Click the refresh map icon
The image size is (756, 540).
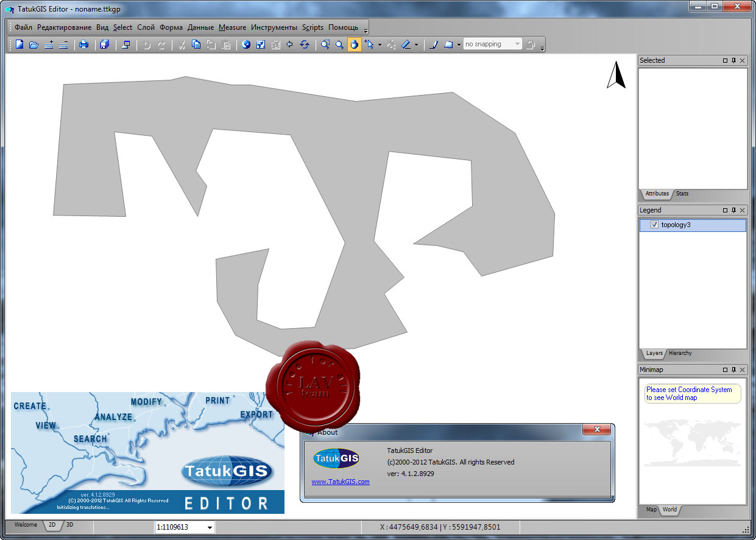click(x=305, y=44)
